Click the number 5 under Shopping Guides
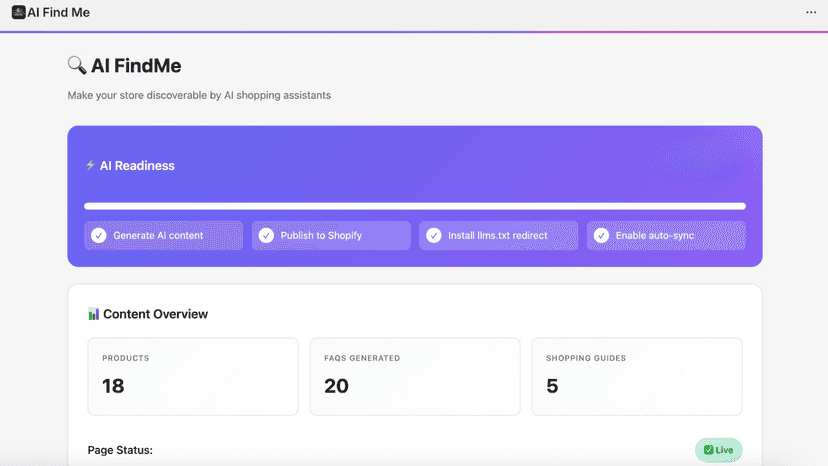 coord(552,386)
